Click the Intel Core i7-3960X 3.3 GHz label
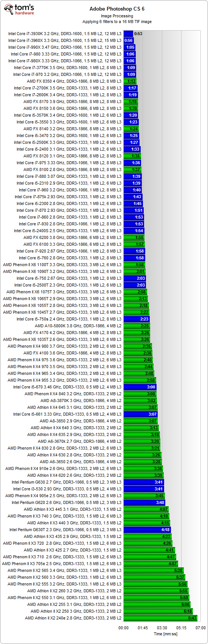The height and width of the screenshot is (644, 208). pos(65,40)
